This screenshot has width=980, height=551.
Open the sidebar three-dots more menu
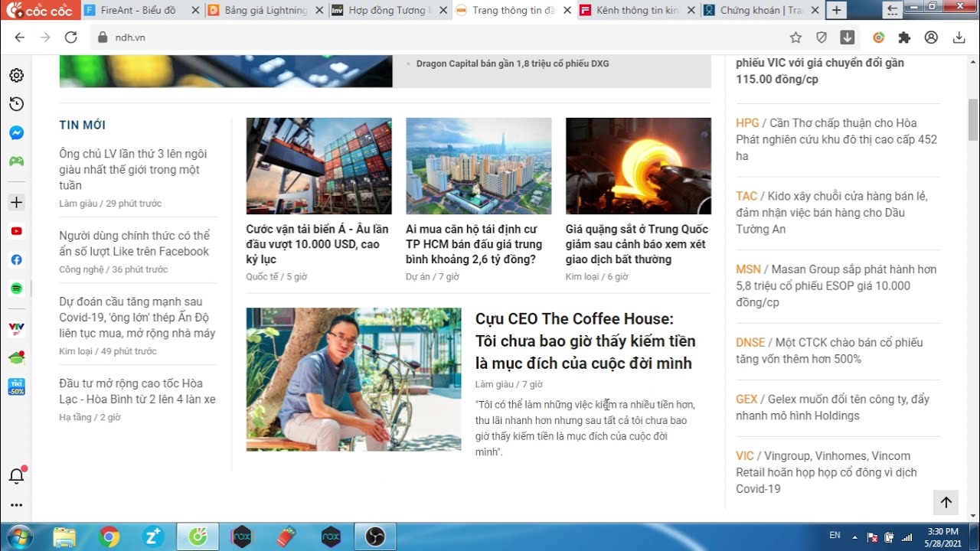[x=16, y=505]
